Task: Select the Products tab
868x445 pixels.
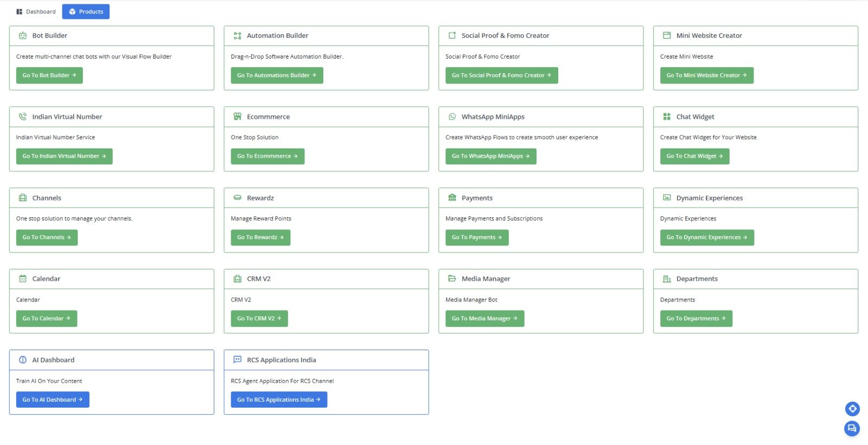Action: (86, 11)
